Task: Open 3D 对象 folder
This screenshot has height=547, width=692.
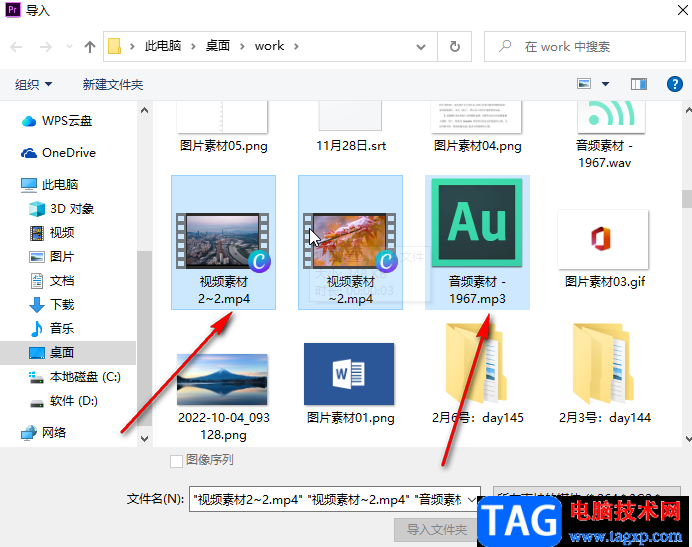Action: 61,208
